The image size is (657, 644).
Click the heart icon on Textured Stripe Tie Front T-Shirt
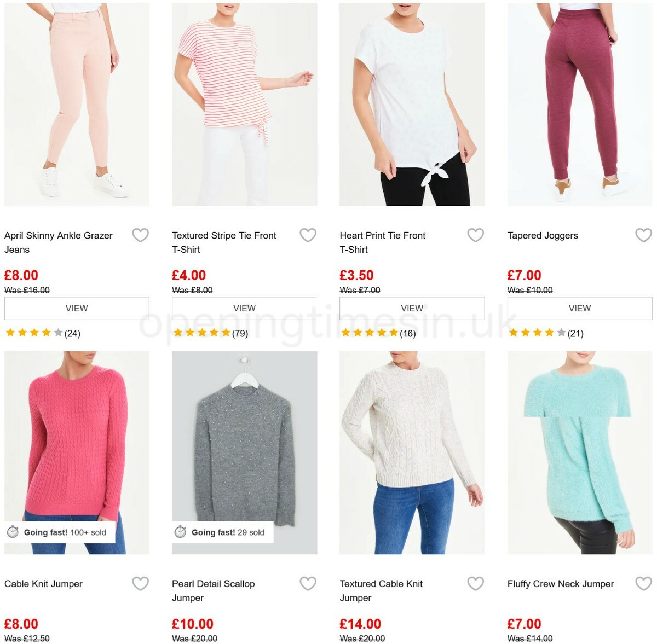pyautogui.click(x=308, y=235)
